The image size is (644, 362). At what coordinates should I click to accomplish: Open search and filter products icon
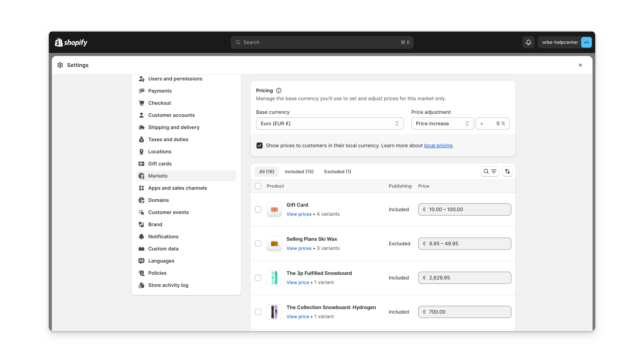[x=490, y=171]
